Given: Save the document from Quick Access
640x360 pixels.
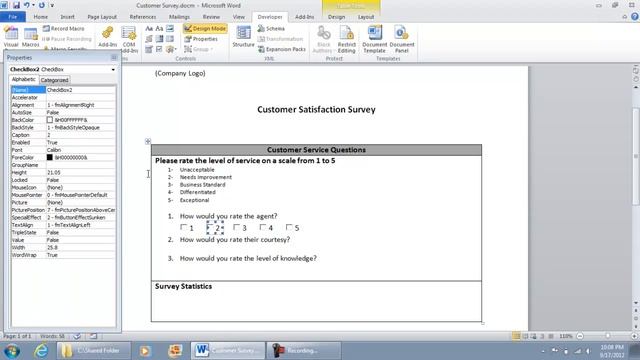Looking at the screenshot, I should [16, 5].
